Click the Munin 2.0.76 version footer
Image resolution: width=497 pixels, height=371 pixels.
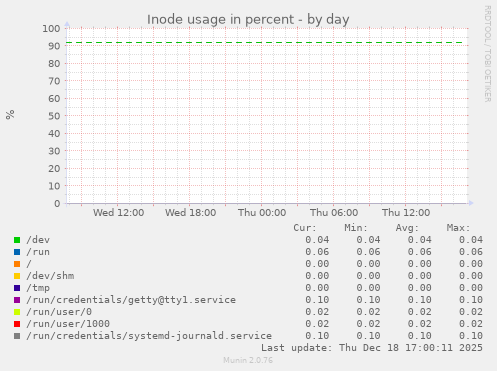pos(248,360)
